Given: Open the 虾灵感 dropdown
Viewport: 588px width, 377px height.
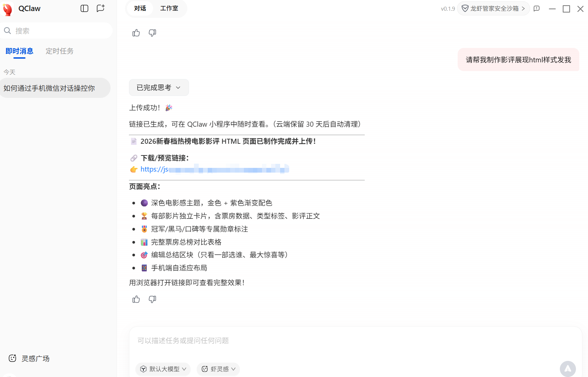Looking at the screenshot, I should [x=218, y=369].
